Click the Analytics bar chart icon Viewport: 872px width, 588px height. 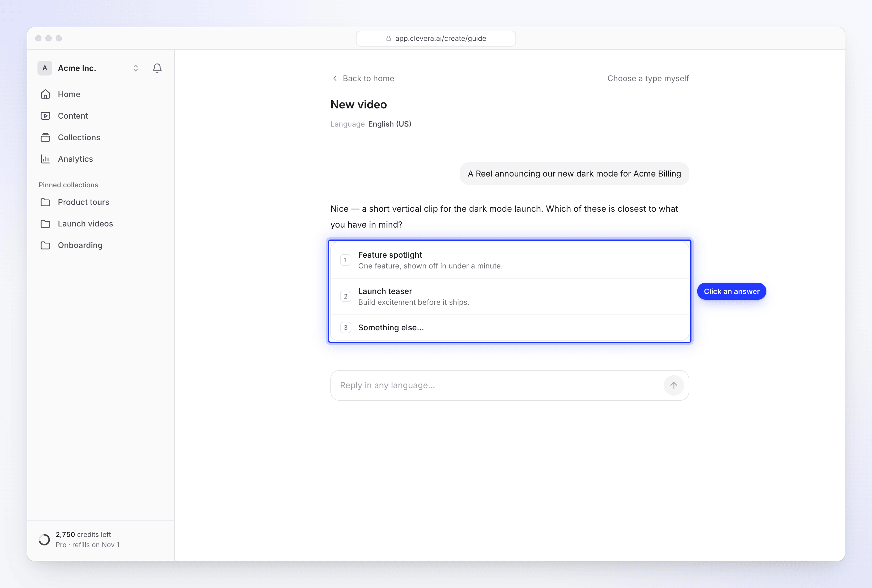tap(45, 159)
